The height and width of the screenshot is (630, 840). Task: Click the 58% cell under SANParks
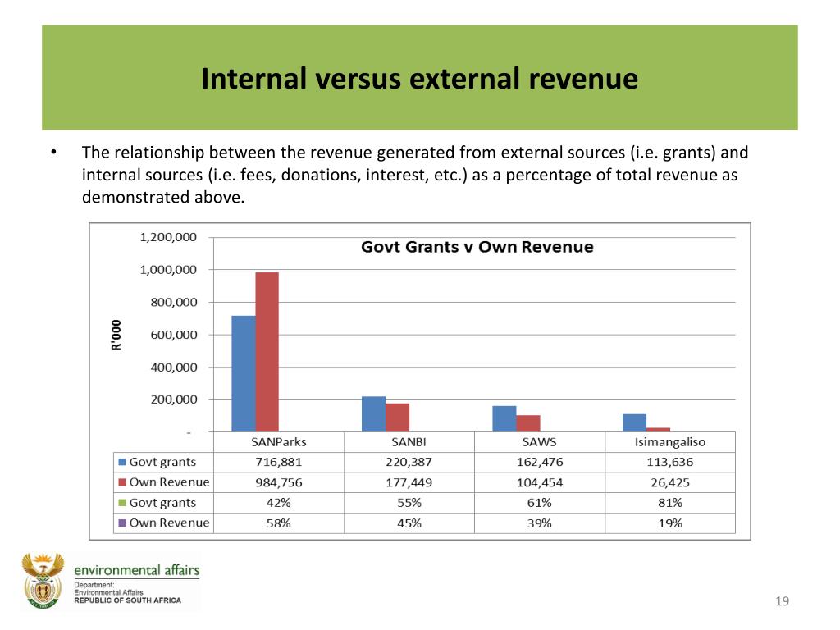(x=279, y=523)
